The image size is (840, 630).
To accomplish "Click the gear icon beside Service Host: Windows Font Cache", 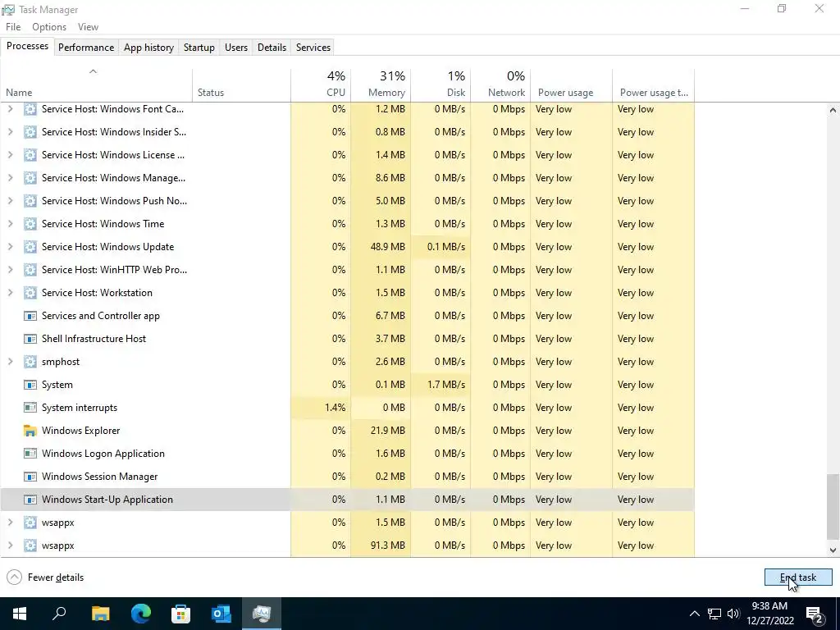I will click(x=30, y=109).
